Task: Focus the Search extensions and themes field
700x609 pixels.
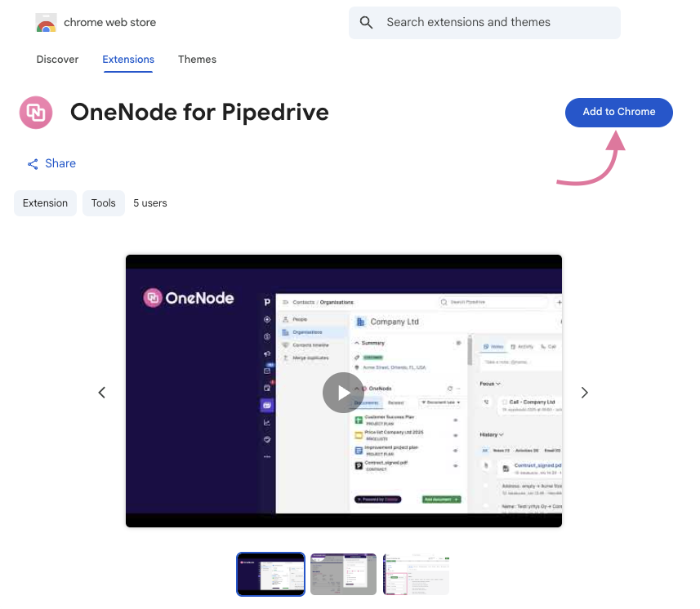Action: point(484,22)
